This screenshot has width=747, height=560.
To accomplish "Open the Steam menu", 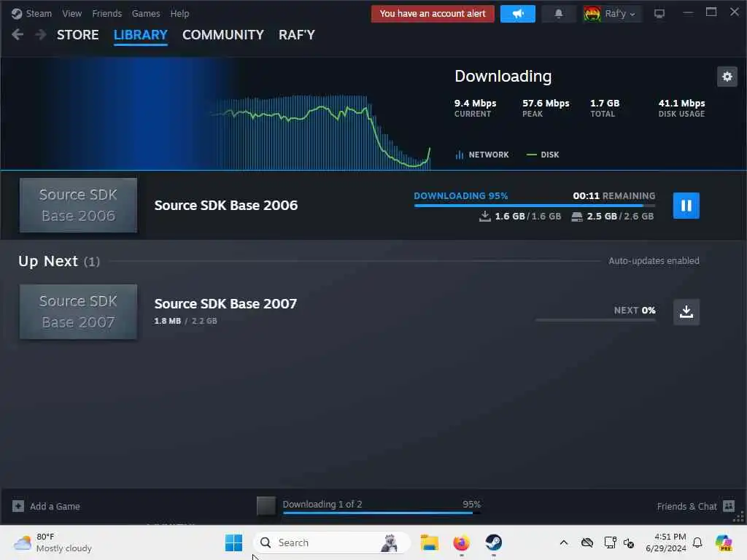I will [39, 13].
